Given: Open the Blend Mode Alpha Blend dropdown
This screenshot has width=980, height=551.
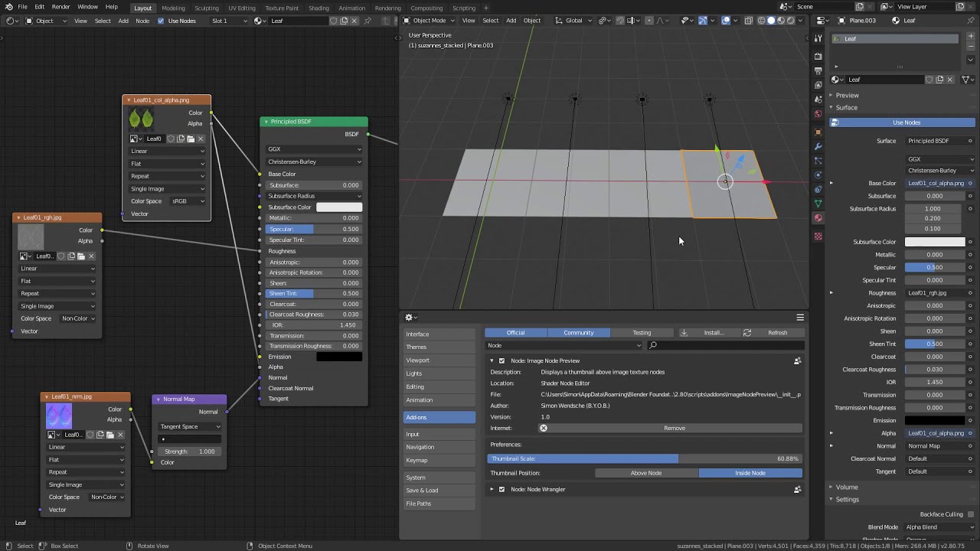Looking at the screenshot, I should (939, 527).
